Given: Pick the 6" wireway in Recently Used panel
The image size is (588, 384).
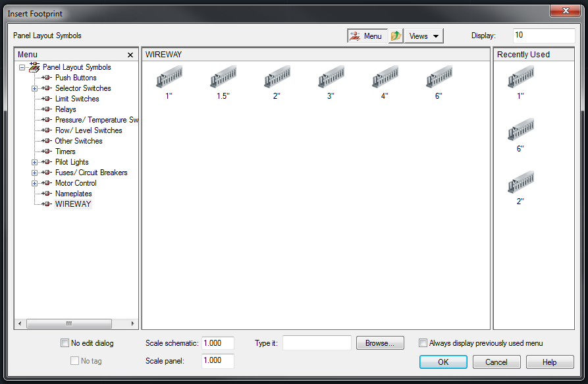Looking at the screenshot, I should point(522,129).
